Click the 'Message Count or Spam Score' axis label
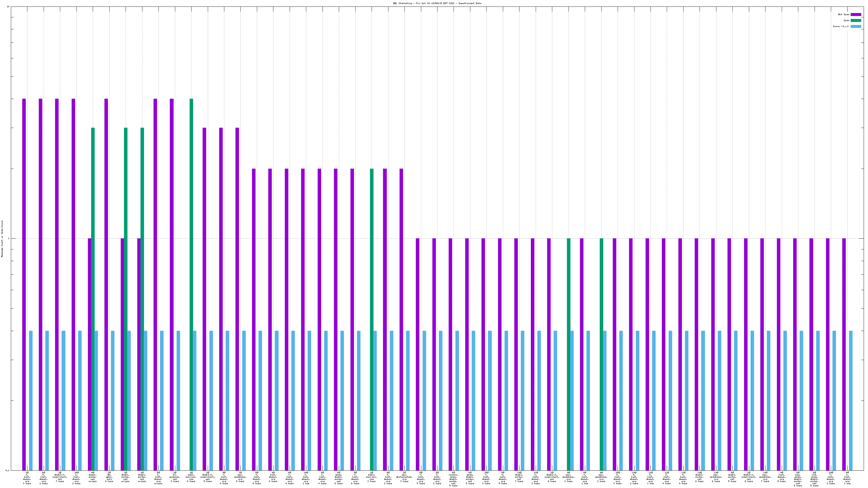The width and height of the screenshot is (868, 488). point(2,239)
